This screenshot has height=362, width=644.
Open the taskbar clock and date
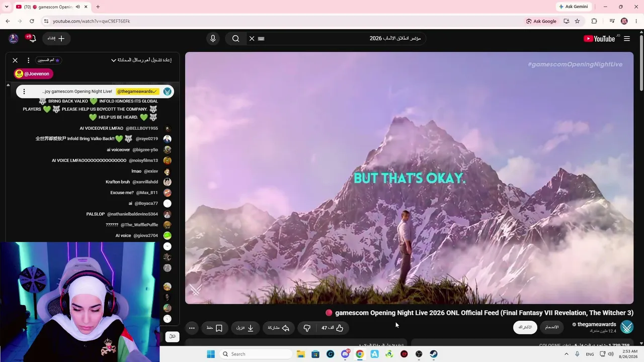pyautogui.click(x=628, y=354)
